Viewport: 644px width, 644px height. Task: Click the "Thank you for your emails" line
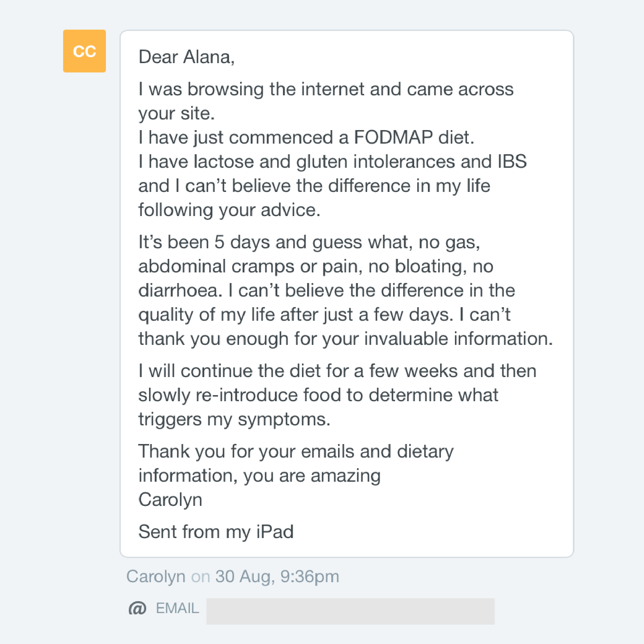[x=296, y=451]
